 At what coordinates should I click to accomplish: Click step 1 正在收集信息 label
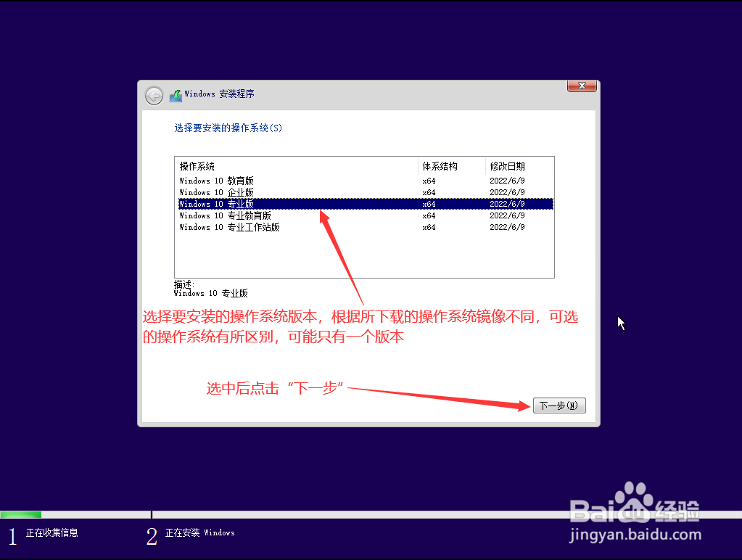[x=51, y=532]
